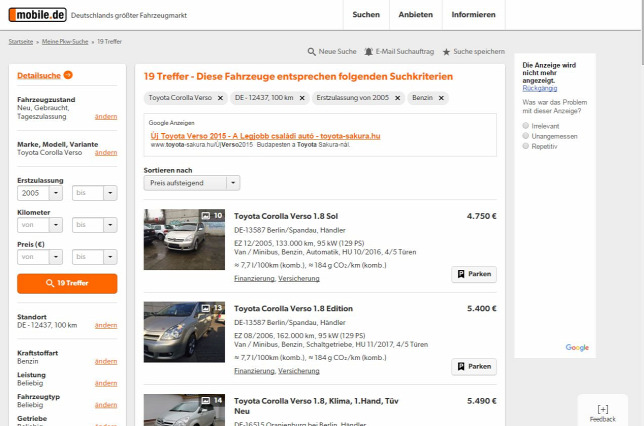This screenshot has width=644, height=426.
Task: Remove the Toyota Corolla Verso filter chip
Action: tap(220, 98)
